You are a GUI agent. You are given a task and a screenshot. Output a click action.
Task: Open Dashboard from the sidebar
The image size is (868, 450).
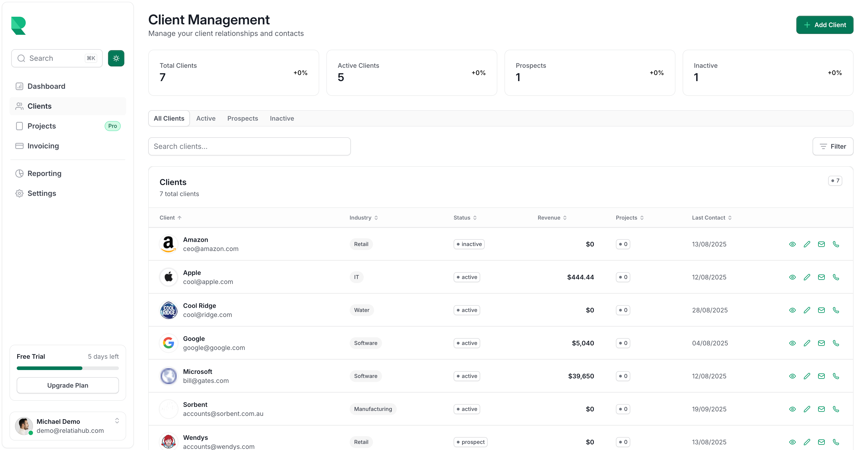pyautogui.click(x=68, y=86)
